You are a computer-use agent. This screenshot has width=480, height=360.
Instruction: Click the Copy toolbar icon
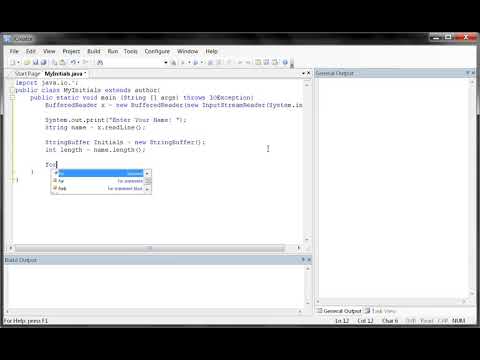point(54,62)
